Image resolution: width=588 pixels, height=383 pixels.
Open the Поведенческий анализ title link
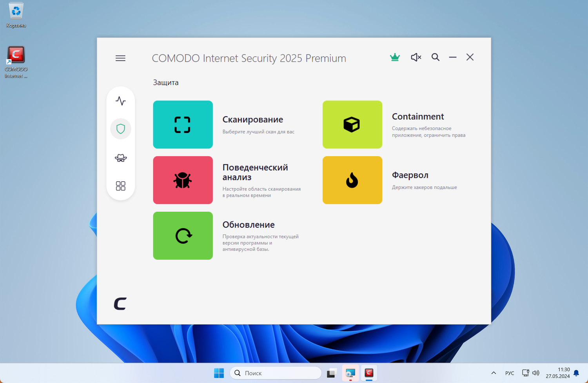pos(255,172)
